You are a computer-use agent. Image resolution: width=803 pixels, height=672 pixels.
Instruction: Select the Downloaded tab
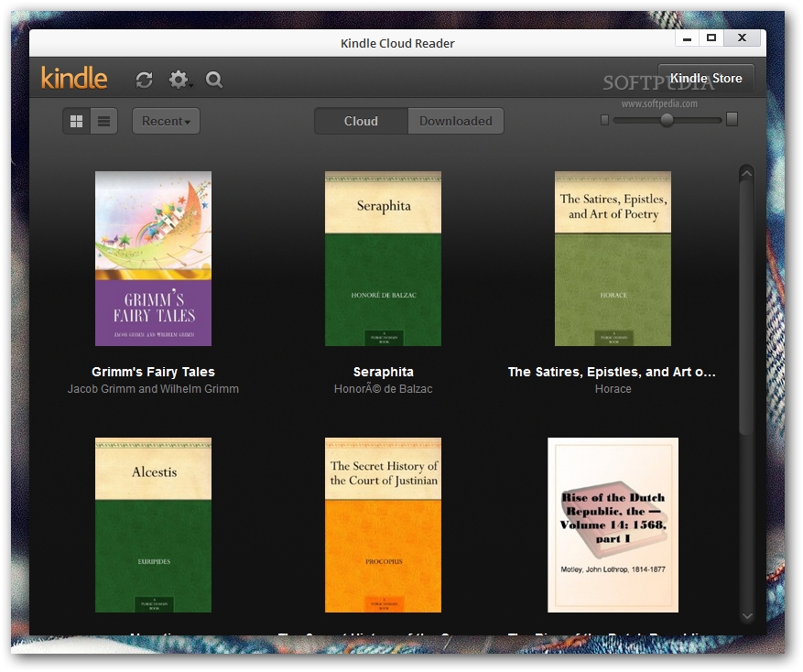click(456, 121)
